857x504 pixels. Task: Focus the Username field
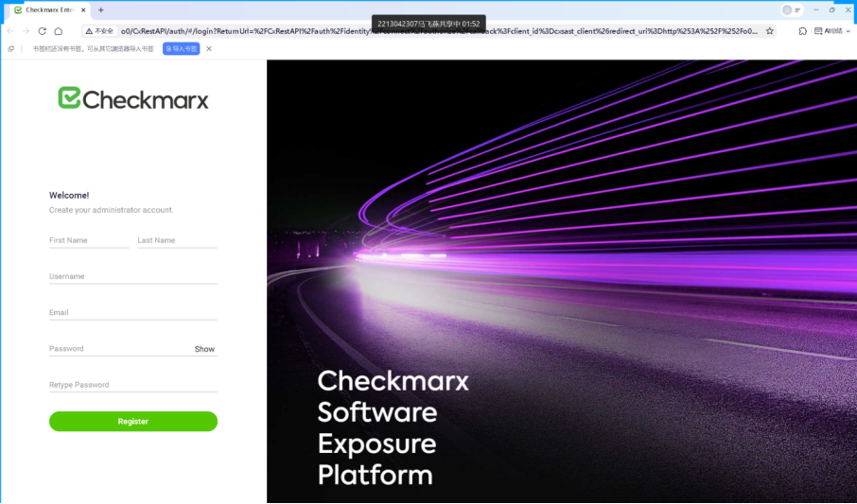coord(133,276)
